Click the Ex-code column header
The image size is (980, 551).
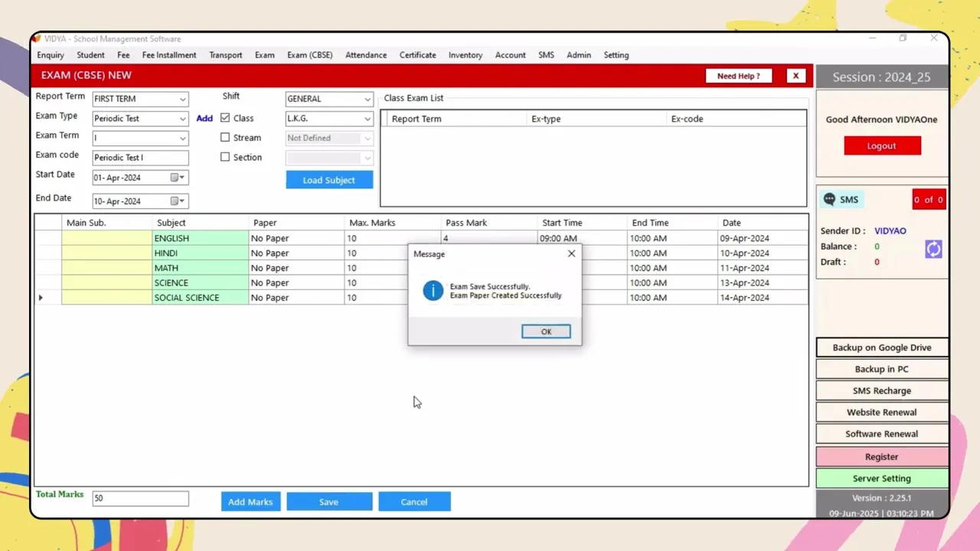737,119
